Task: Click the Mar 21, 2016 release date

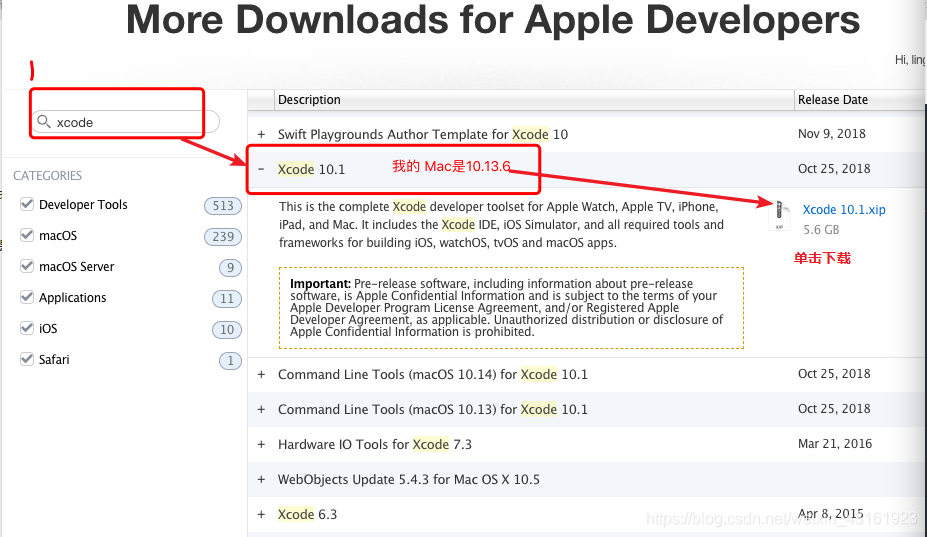Action: pos(835,444)
